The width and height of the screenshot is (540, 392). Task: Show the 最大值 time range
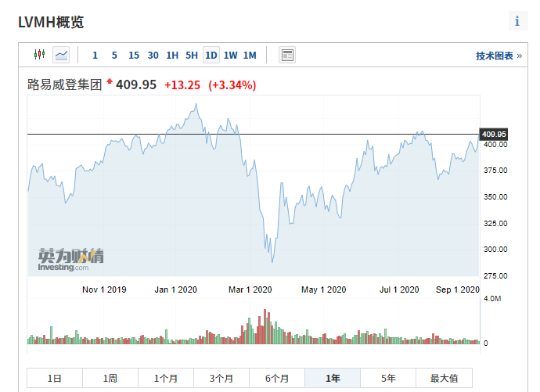click(444, 379)
